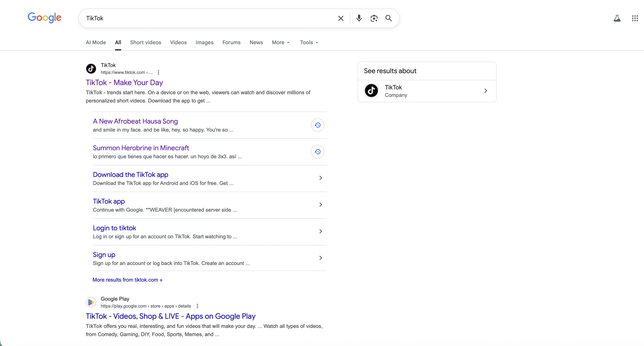The image size is (644, 346).
Task: Open three-dot menu for Google Play result
Action: pos(197,306)
